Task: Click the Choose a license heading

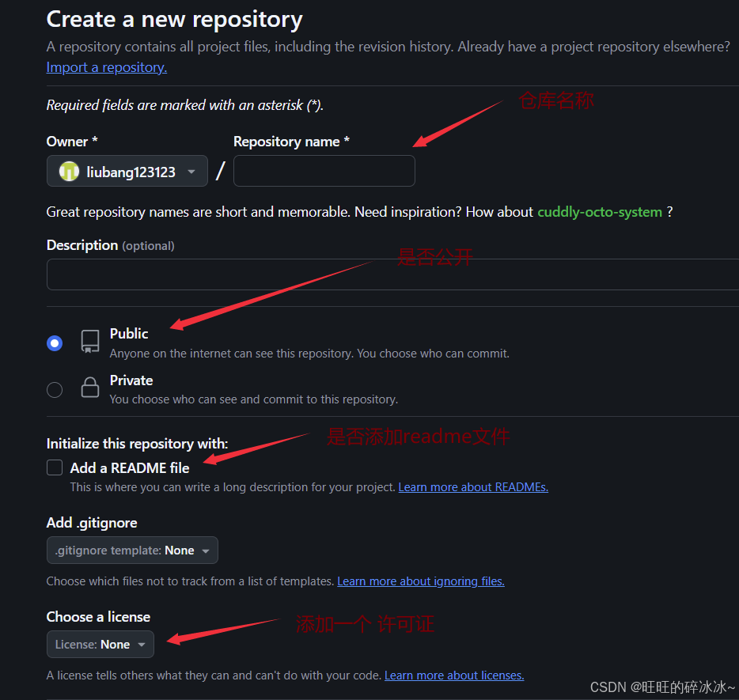Action: 98,617
